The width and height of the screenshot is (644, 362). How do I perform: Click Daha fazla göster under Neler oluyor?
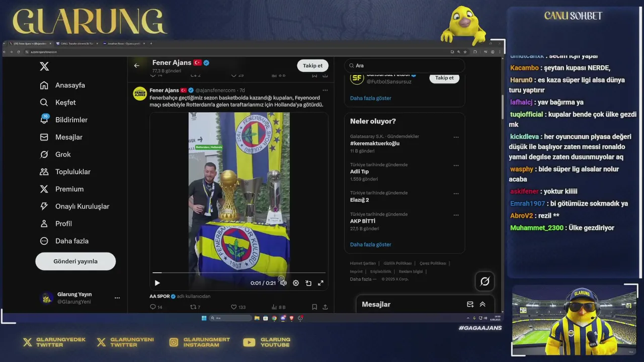pos(370,244)
